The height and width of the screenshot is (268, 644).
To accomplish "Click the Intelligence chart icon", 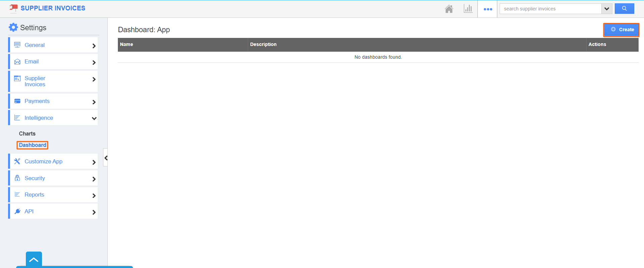I will click(x=17, y=118).
